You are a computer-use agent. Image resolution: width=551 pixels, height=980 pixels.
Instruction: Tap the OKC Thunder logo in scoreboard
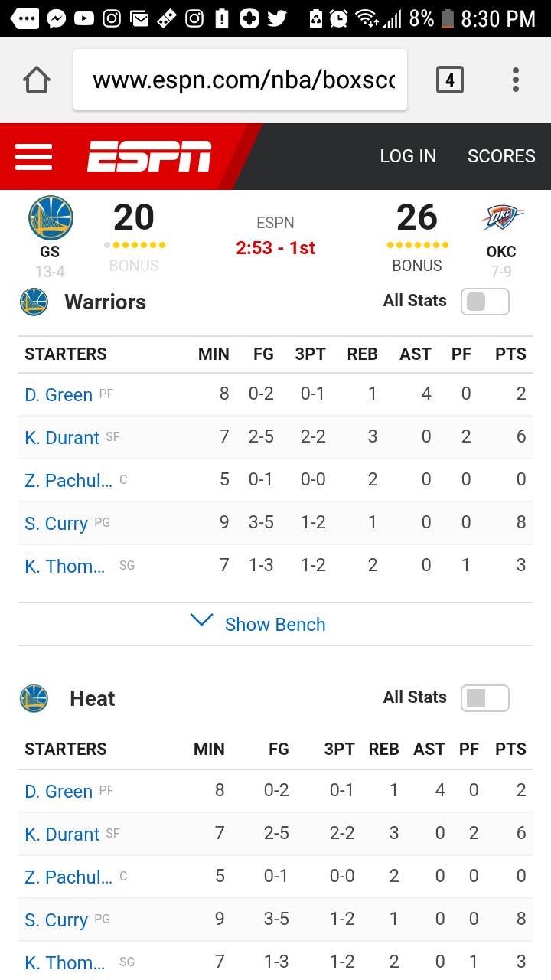pos(502,218)
